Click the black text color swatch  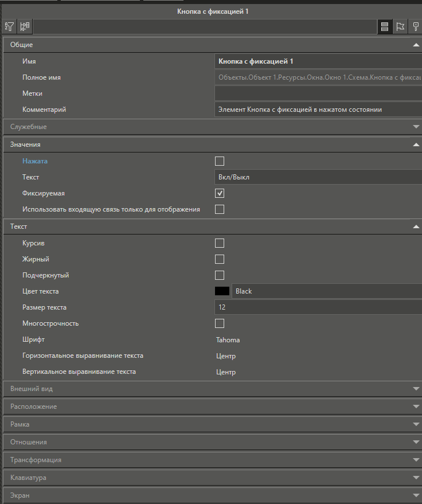[222, 291]
